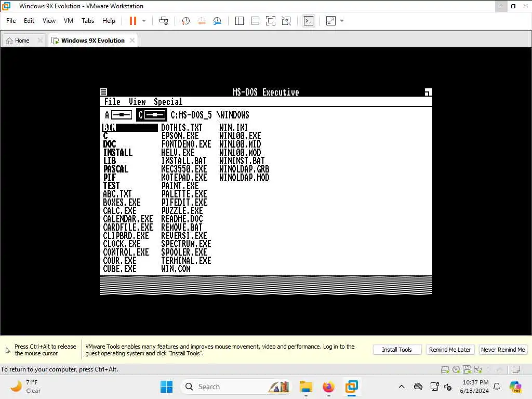Click the VMware pause virtual machine icon

132,21
